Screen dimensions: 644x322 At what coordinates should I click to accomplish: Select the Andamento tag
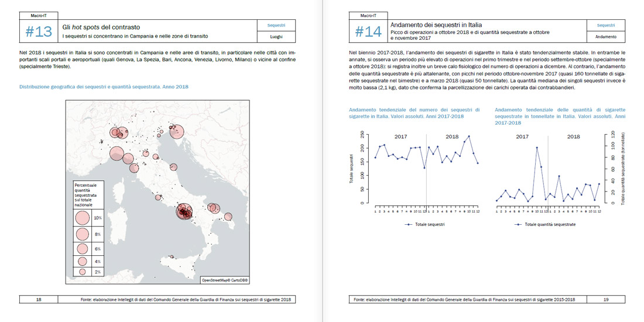click(x=605, y=37)
